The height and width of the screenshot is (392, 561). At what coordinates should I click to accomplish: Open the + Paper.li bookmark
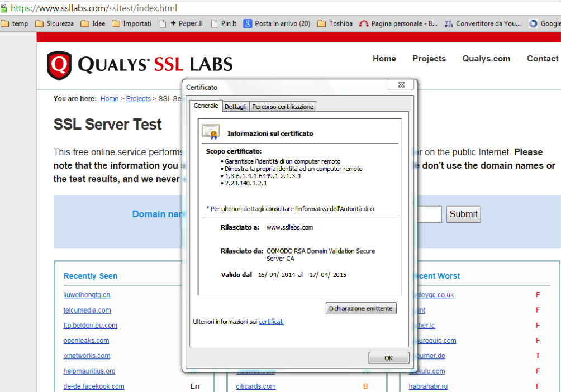(x=181, y=23)
